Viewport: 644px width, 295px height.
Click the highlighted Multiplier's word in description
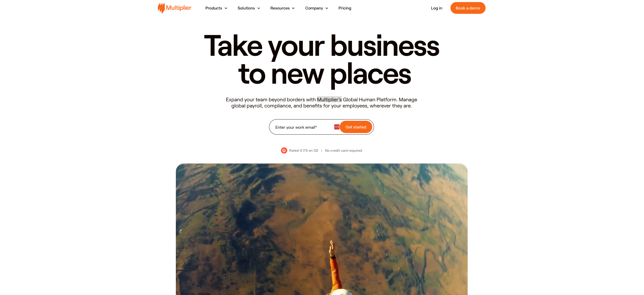[x=329, y=100]
